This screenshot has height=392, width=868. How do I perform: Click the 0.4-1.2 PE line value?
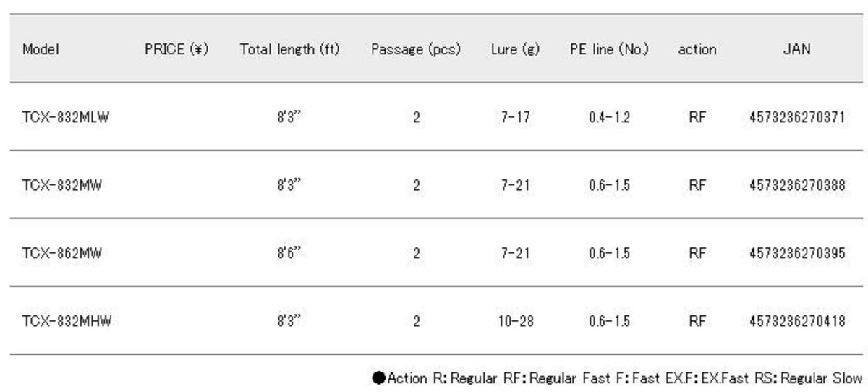pyautogui.click(x=609, y=117)
